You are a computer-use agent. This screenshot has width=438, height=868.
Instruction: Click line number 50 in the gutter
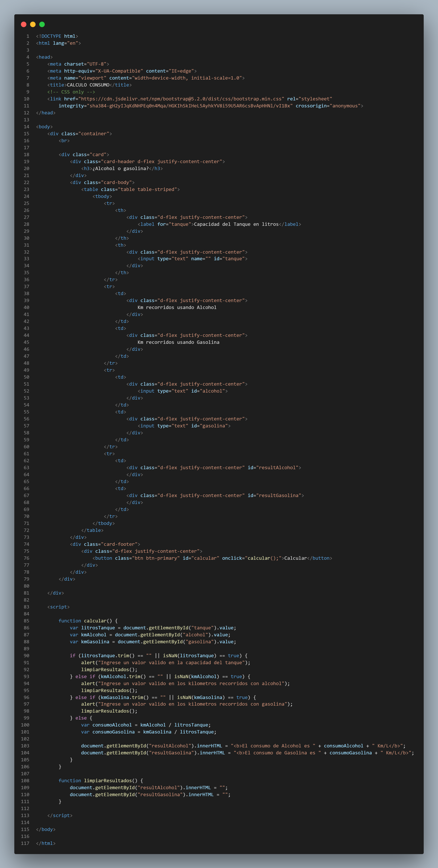[x=26, y=377]
